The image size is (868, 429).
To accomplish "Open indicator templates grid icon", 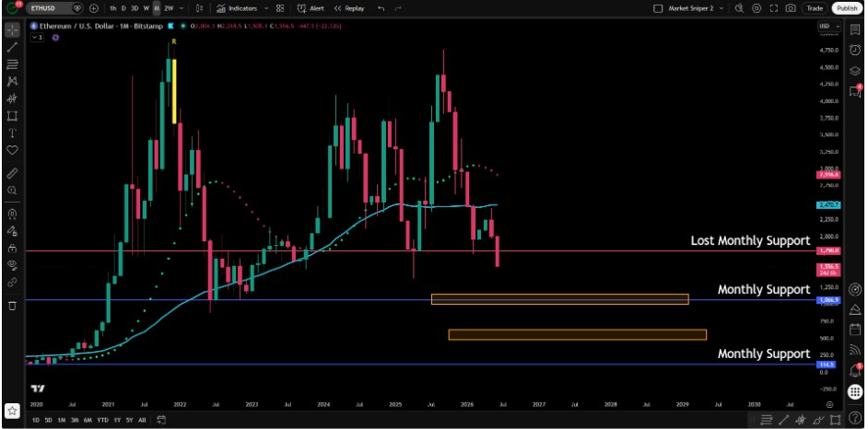I will pyautogui.click(x=280, y=8).
